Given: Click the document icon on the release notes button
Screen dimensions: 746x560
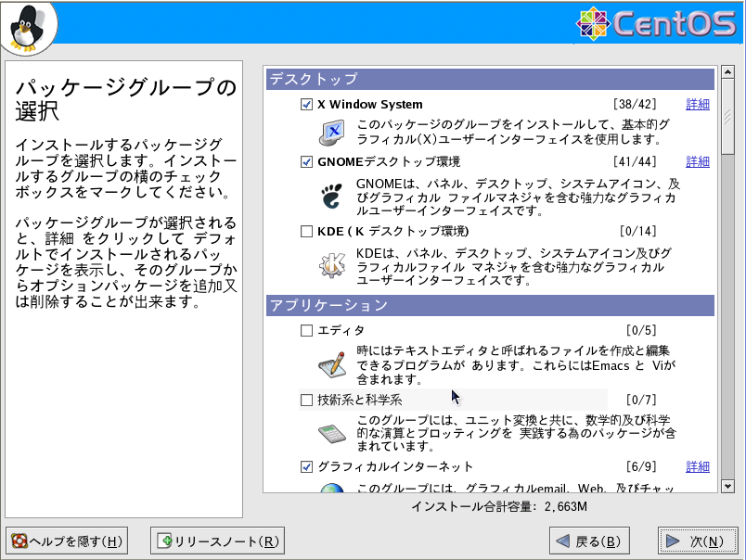Looking at the screenshot, I should 164,541.
